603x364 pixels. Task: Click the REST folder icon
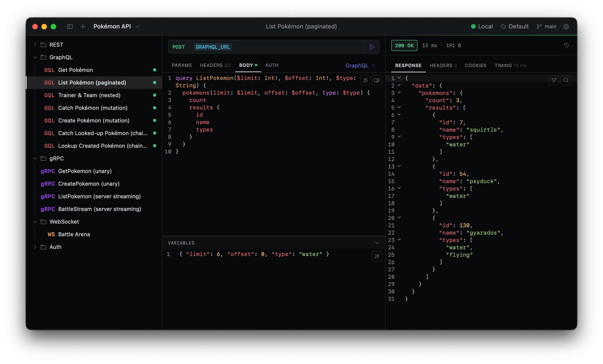pyautogui.click(x=43, y=45)
